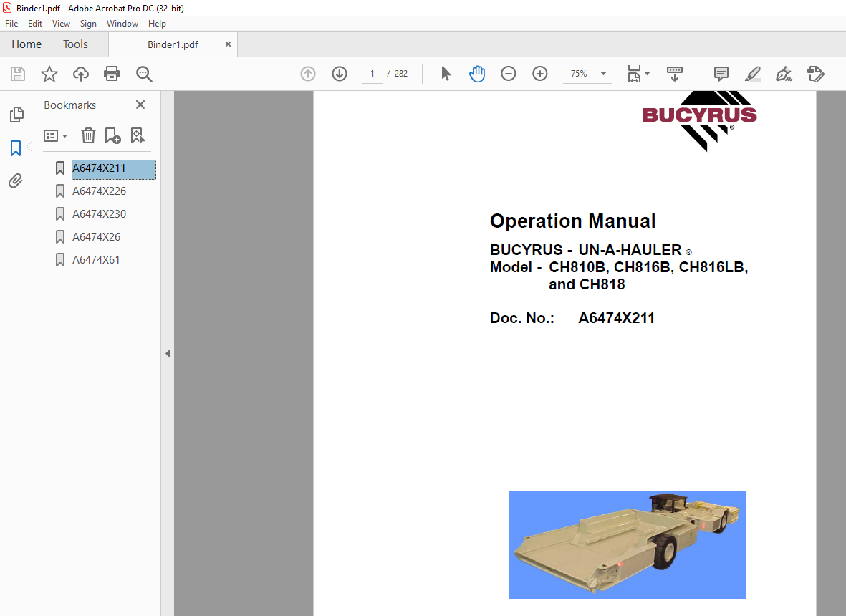Print the document
Image resolution: width=846 pixels, height=616 pixels.
[x=112, y=74]
